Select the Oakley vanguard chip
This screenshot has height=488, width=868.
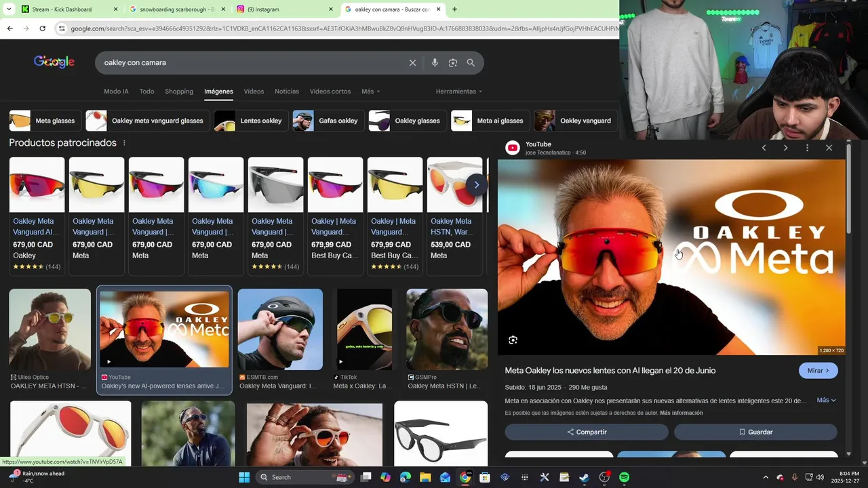tap(575, 121)
